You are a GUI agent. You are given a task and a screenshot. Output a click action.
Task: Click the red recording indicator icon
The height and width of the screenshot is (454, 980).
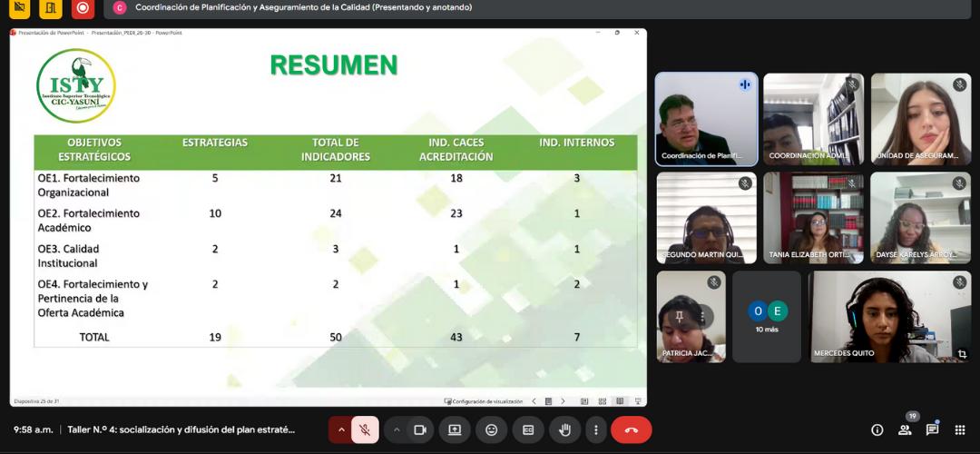[83, 8]
